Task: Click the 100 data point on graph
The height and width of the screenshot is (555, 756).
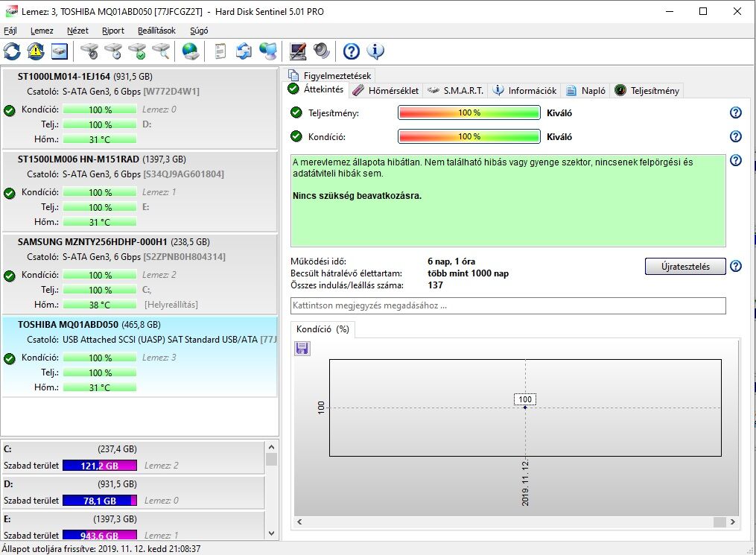Action: (x=525, y=407)
